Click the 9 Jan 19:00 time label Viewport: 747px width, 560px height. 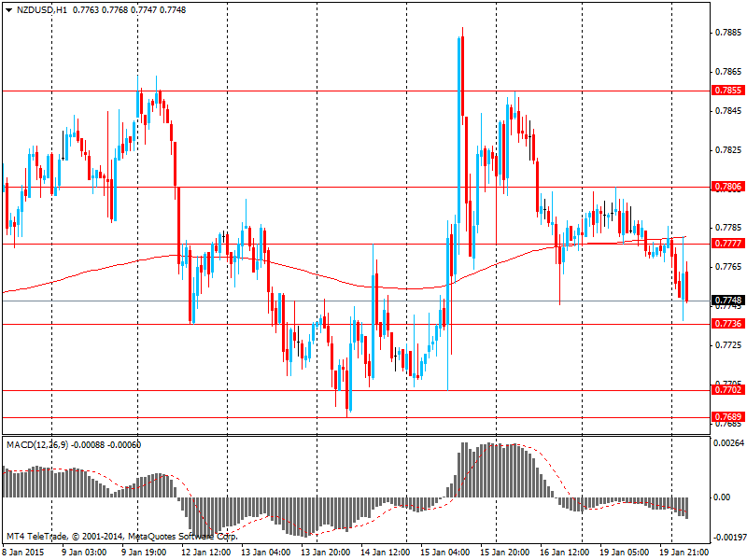tap(145, 552)
